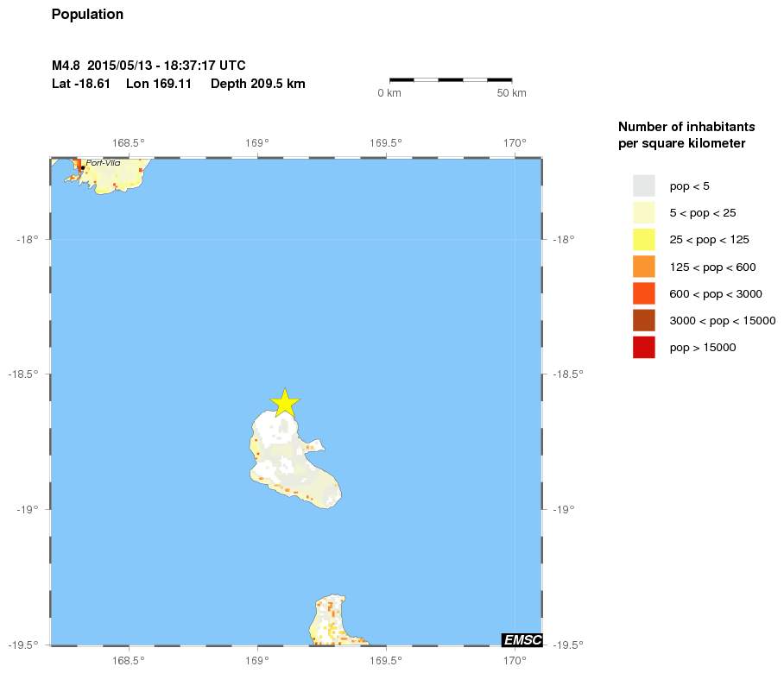
Task: Click the Port-Vila city label
Action: [103, 162]
